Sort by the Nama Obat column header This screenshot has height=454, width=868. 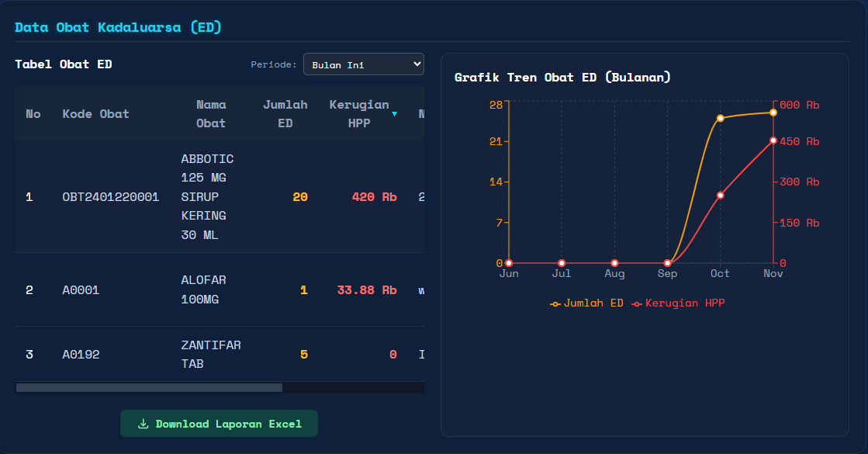pyautogui.click(x=211, y=114)
